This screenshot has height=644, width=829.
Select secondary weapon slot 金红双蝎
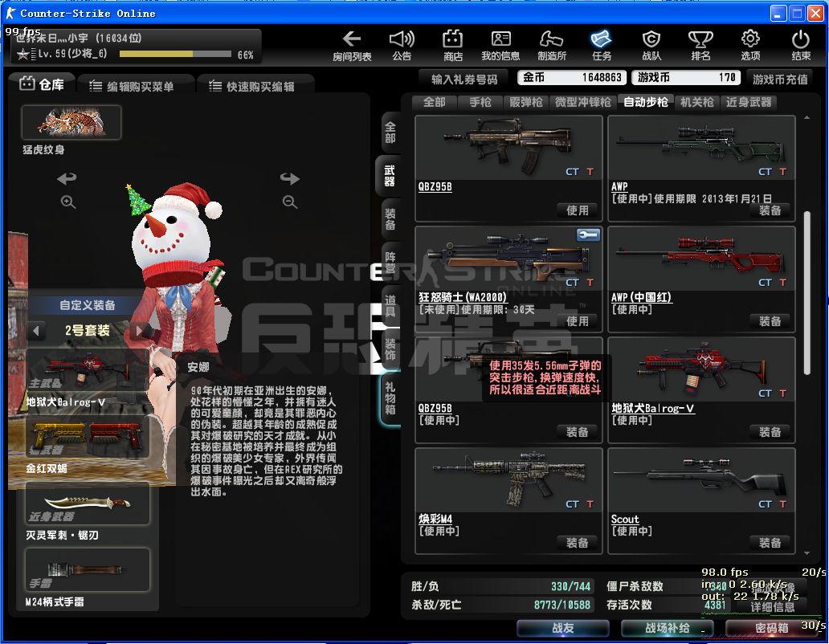[88, 436]
